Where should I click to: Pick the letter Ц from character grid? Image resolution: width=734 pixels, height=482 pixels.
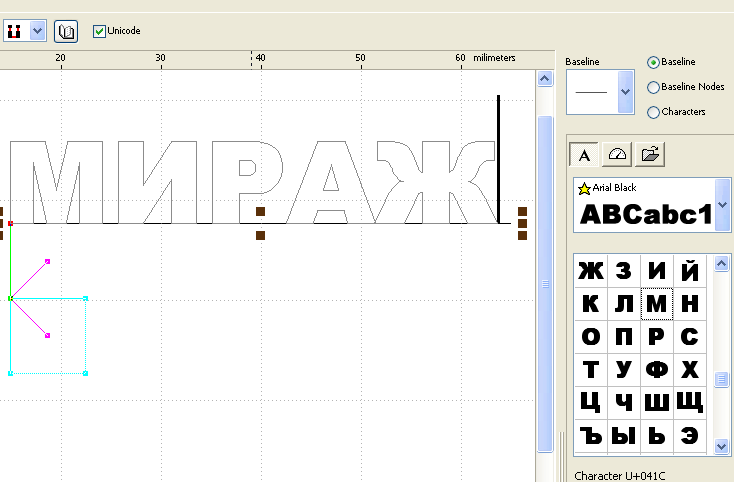pos(591,402)
